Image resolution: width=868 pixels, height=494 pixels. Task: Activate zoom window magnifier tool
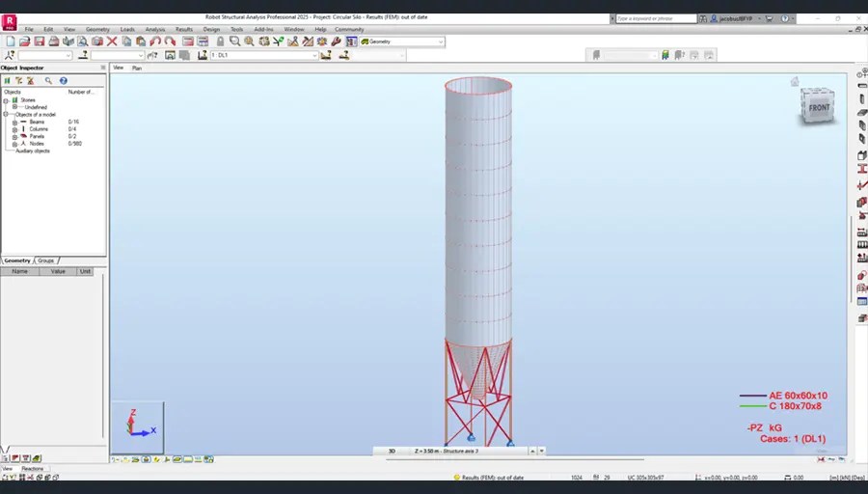click(x=234, y=41)
